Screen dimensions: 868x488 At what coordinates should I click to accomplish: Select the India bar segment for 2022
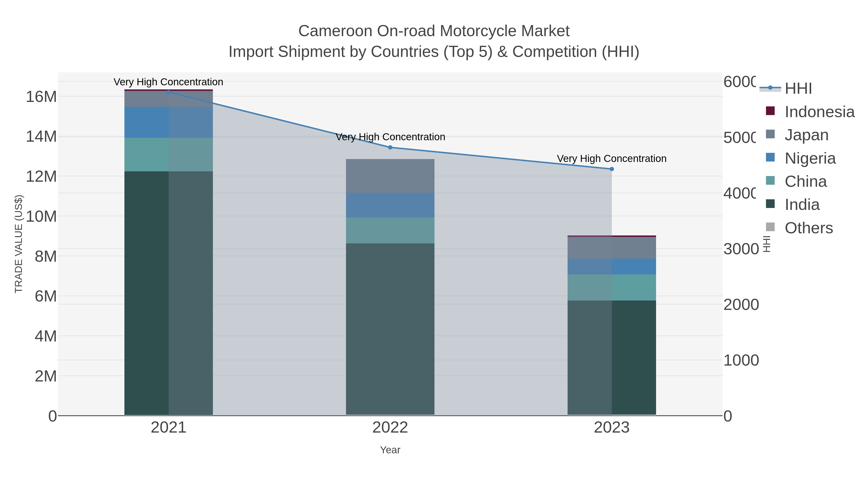point(390,329)
